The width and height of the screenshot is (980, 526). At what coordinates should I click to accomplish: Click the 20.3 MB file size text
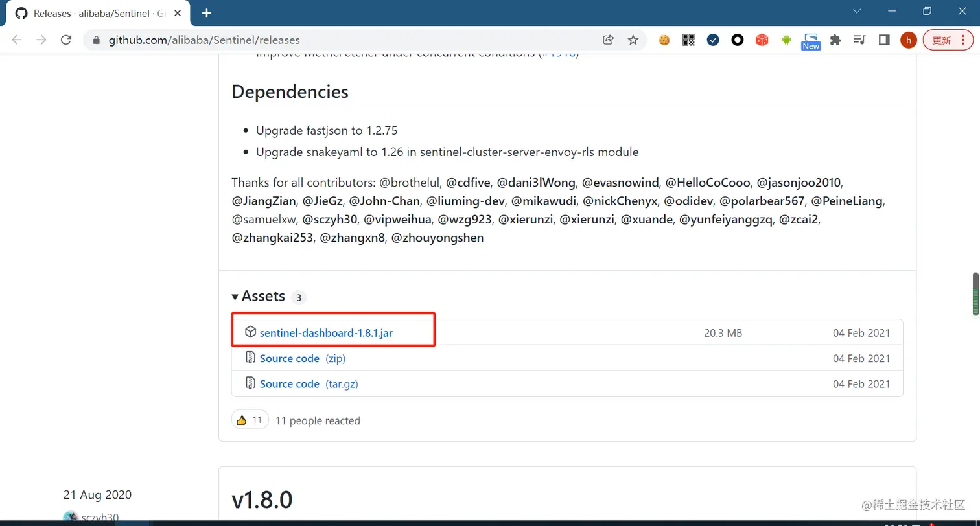[723, 333]
